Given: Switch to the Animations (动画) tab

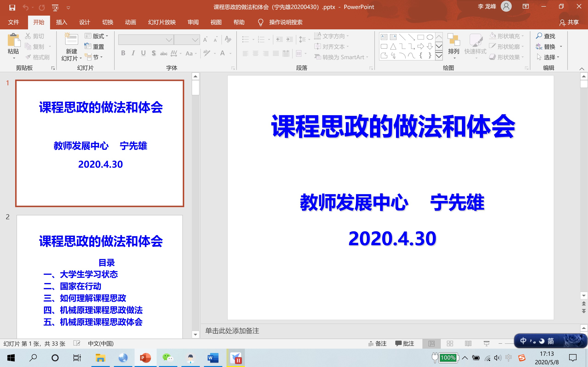Looking at the screenshot, I should pyautogui.click(x=130, y=22).
